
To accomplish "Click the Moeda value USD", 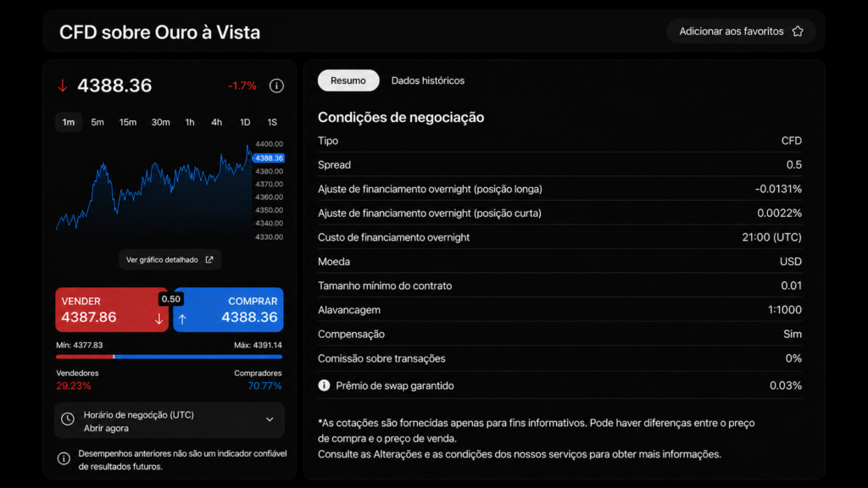I will click(791, 262).
